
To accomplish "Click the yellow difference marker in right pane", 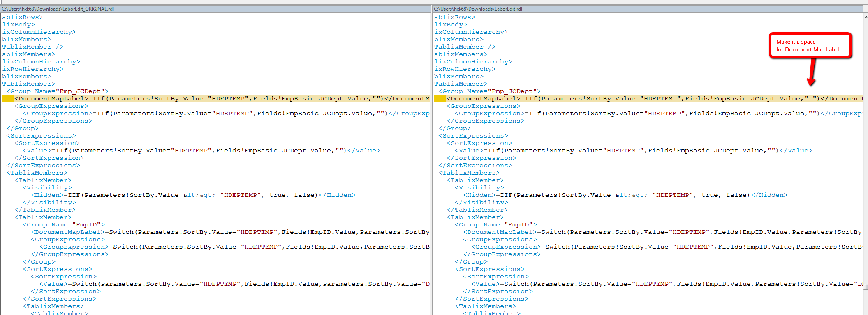I will pyautogui.click(x=440, y=98).
